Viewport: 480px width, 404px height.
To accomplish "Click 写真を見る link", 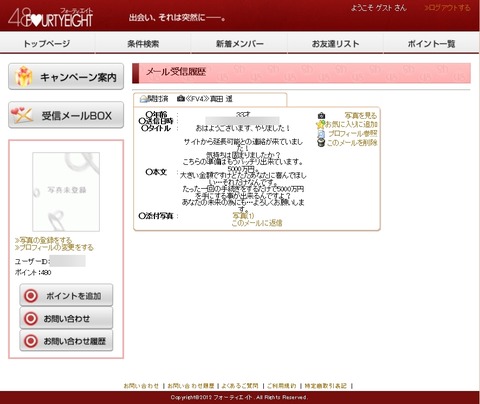I will coord(361,116).
